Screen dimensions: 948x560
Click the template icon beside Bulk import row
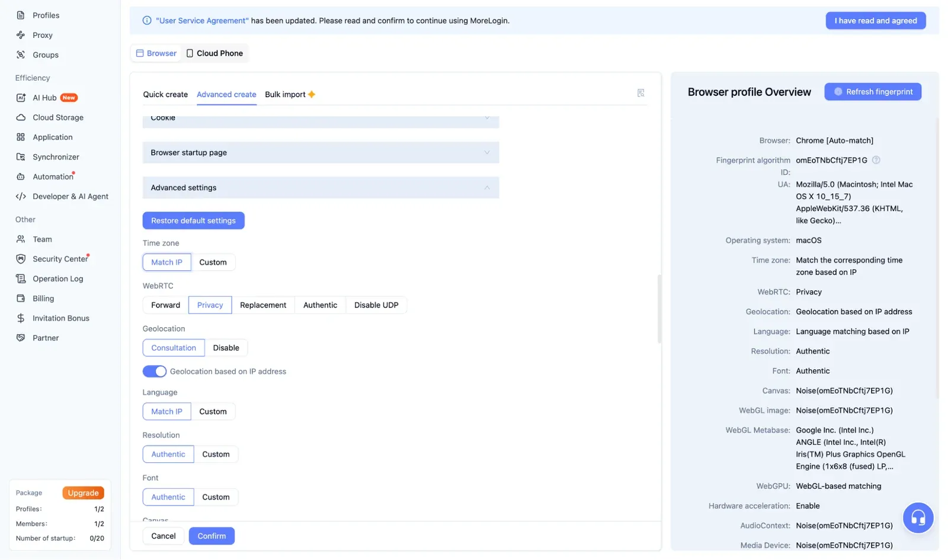(x=640, y=93)
